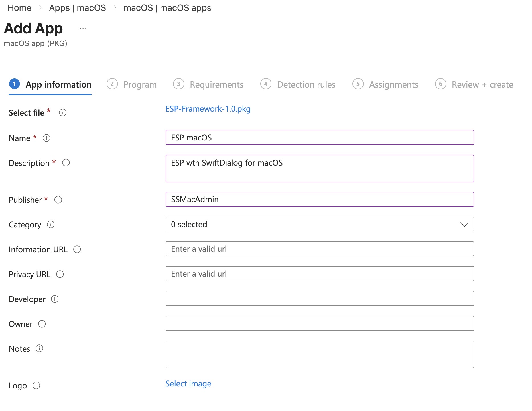
Task: Click the Select image link
Action: 188,384
